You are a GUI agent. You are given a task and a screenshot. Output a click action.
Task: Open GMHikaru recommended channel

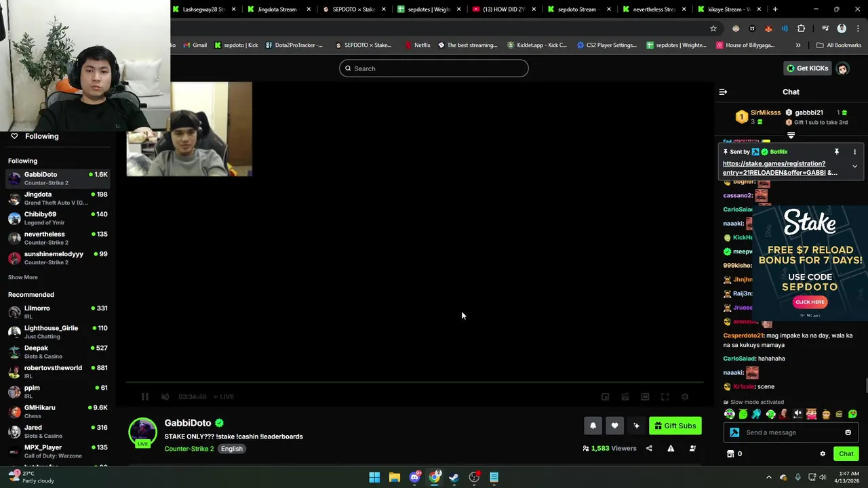[58, 411]
